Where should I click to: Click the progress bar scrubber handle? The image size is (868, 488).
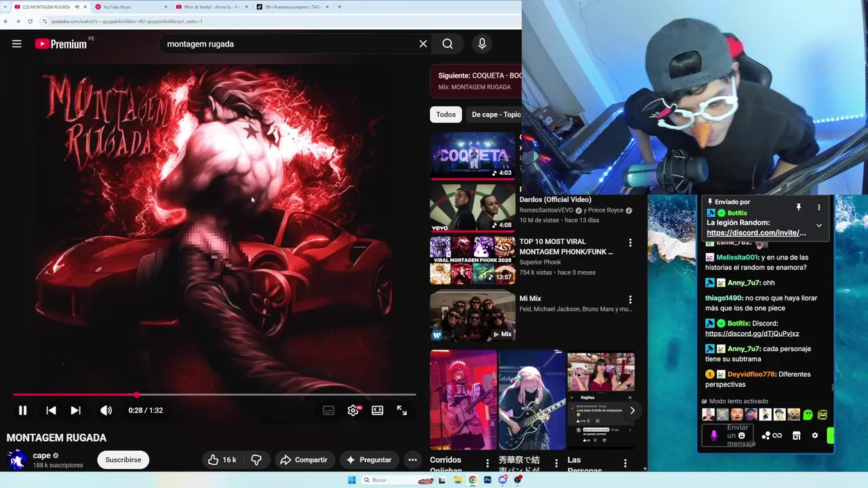(x=136, y=394)
